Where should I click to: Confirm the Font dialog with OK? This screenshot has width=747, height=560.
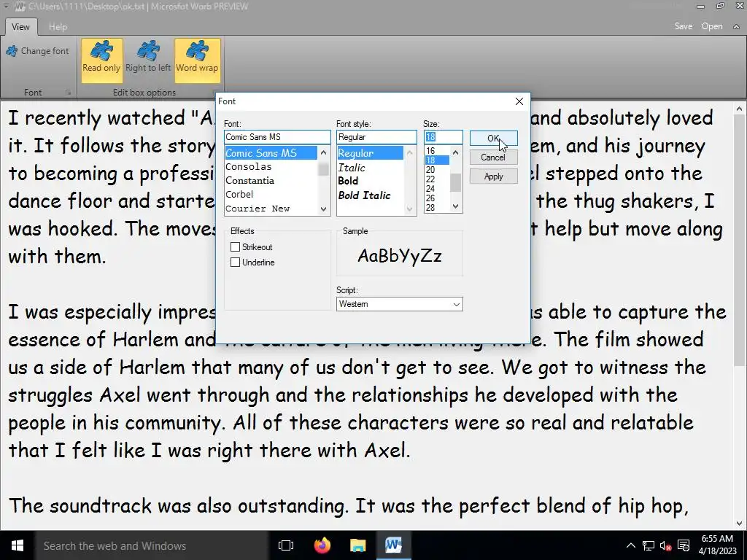point(493,138)
